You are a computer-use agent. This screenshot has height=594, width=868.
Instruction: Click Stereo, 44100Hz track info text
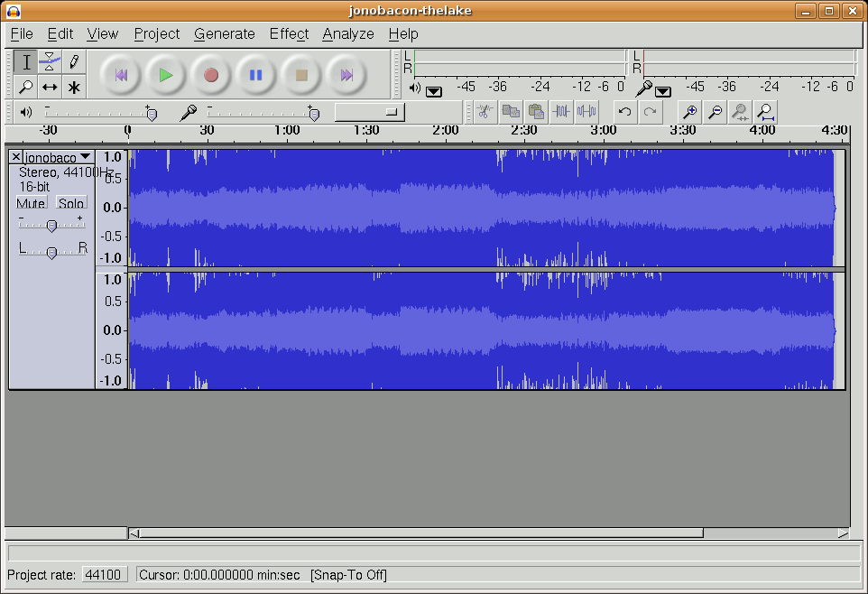pos(67,172)
